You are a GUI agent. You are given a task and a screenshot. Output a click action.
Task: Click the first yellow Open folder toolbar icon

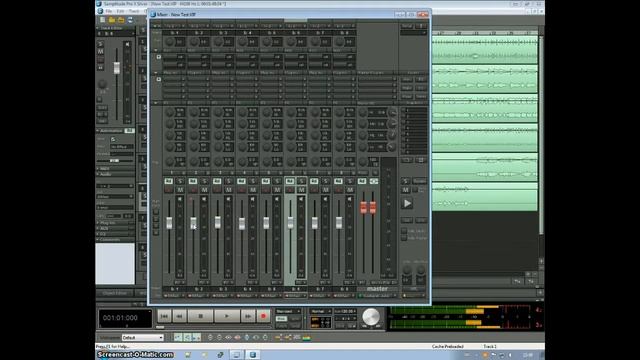pyautogui.click(x=112, y=20)
